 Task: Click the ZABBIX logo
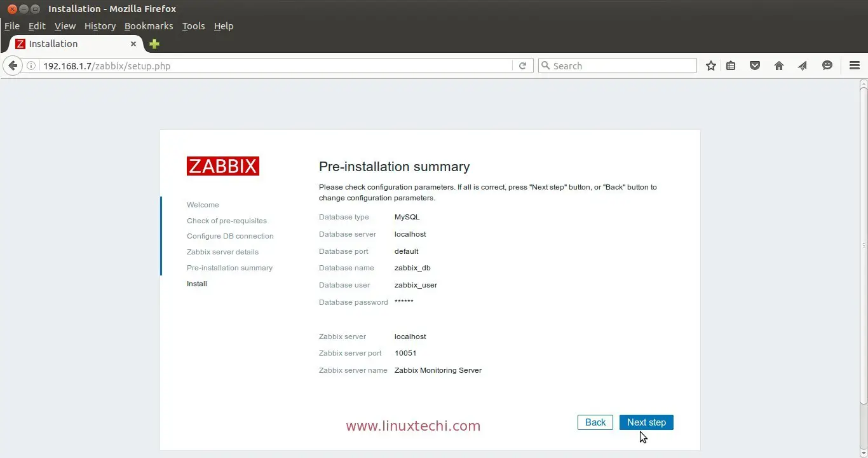(x=223, y=166)
